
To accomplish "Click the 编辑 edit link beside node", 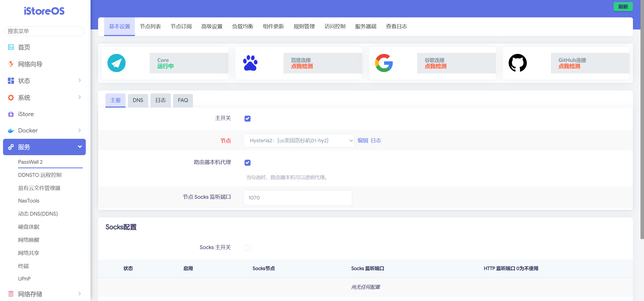I will point(363,141).
